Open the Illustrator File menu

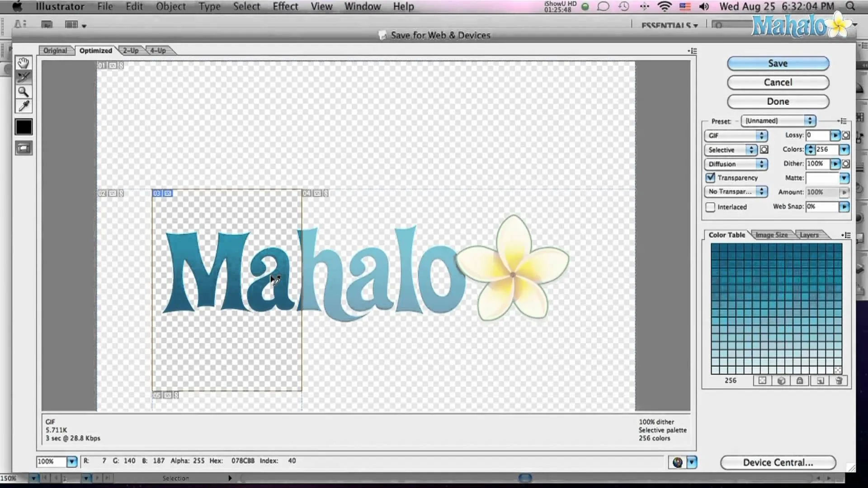tap(105, 6)
